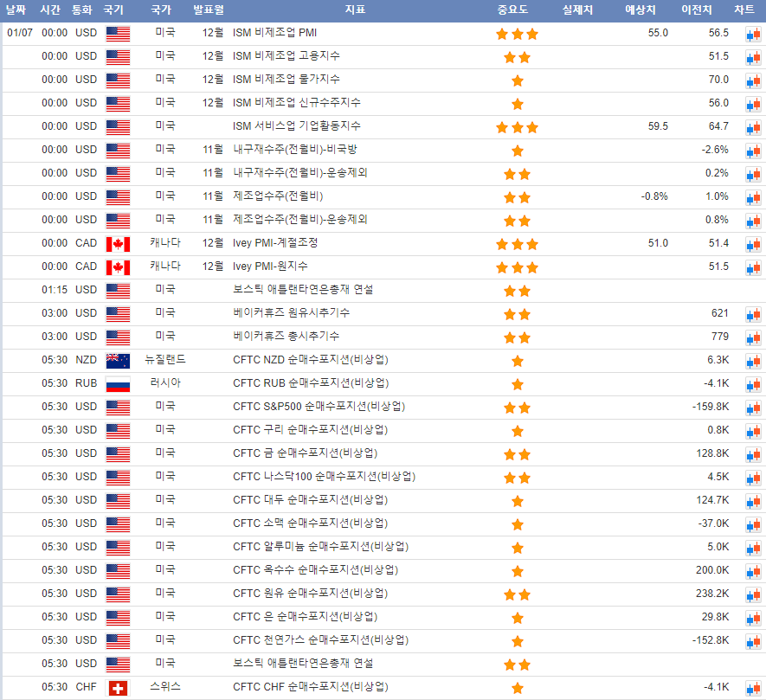Viewport: 766px width, 700px height.
Task: Click chart icon in Ivey PMI-계절조정 row
Action: [x=753, y=244]
